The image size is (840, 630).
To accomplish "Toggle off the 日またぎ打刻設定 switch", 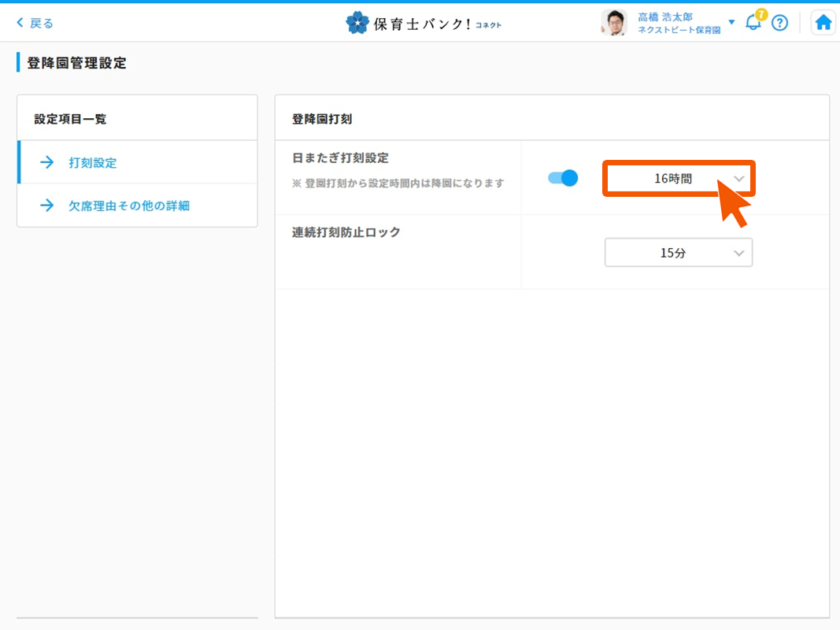I will 563,178.
